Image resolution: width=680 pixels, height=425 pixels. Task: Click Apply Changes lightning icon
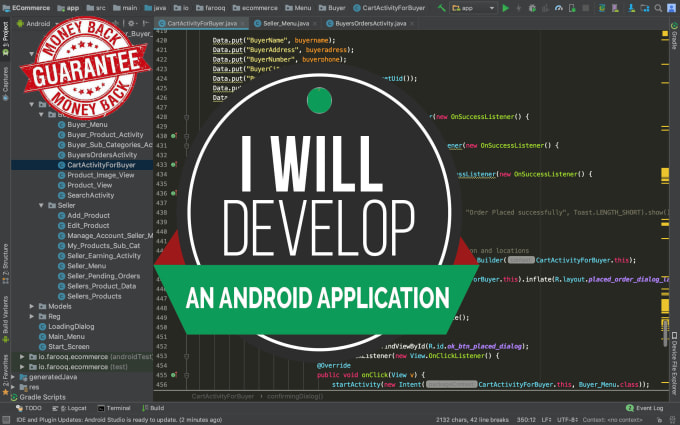[519, 8]
